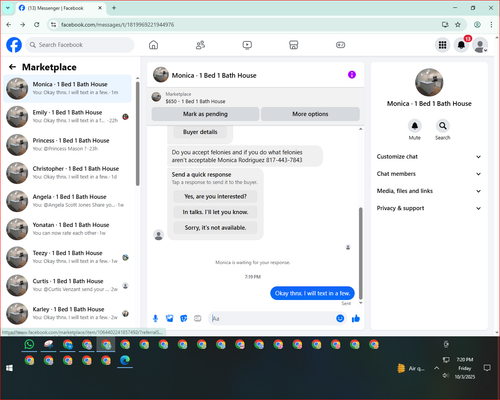Open emoji picker in message box
The width and height of the screenshot is (500, 400).
(x=340, y=318)
